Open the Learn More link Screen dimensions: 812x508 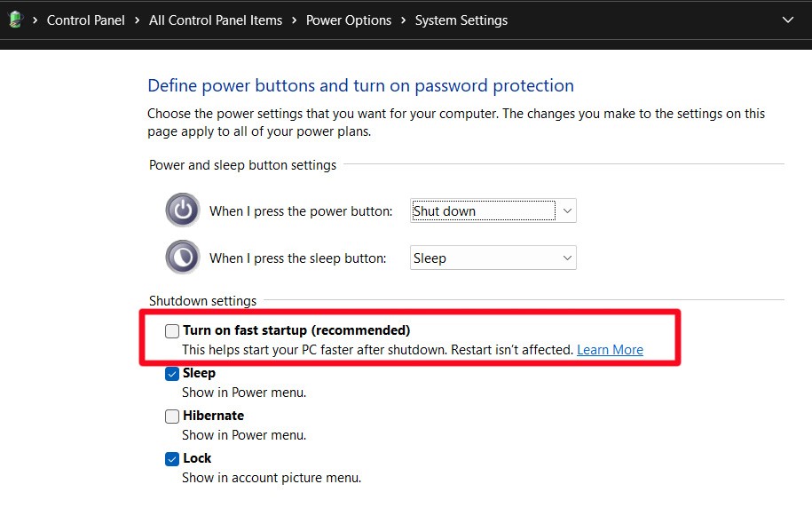click(x=610, y=350)
